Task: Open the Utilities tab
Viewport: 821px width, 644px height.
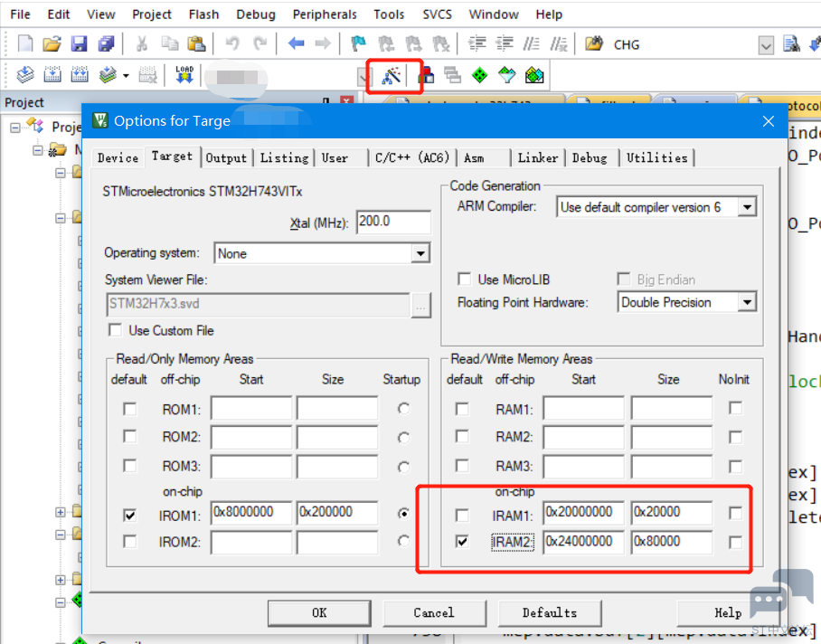Action: pyautogui.click(x=657, y=158)
